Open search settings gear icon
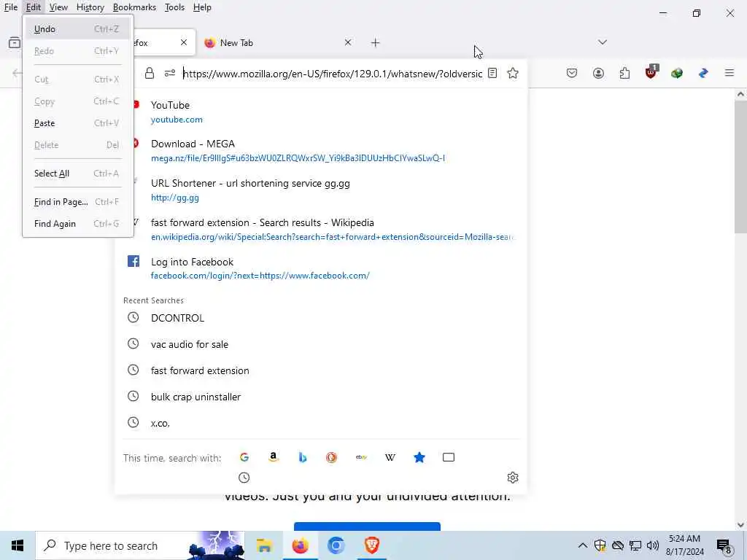The width and height of the screenshot is (747, 560). 513,478
